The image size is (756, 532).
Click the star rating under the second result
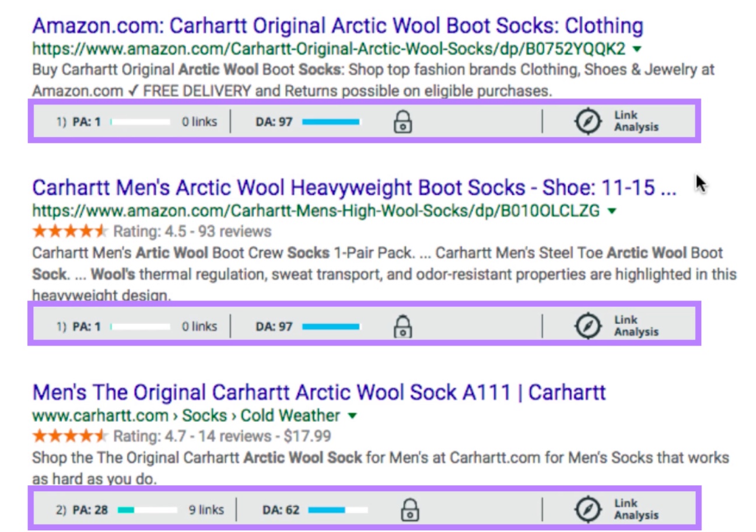[70, 231]
